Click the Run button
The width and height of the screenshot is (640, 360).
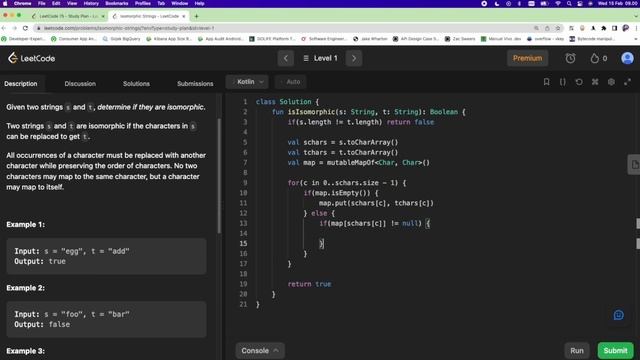pos(577,351)
